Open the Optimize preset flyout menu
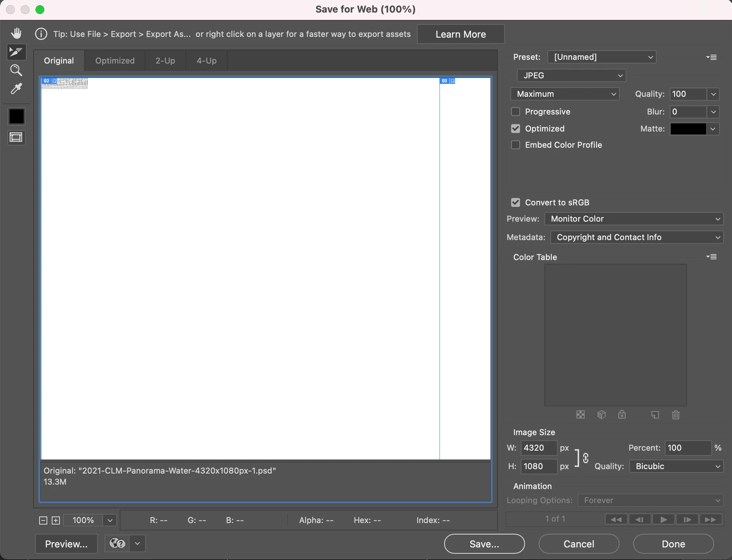 pos(711,57)
